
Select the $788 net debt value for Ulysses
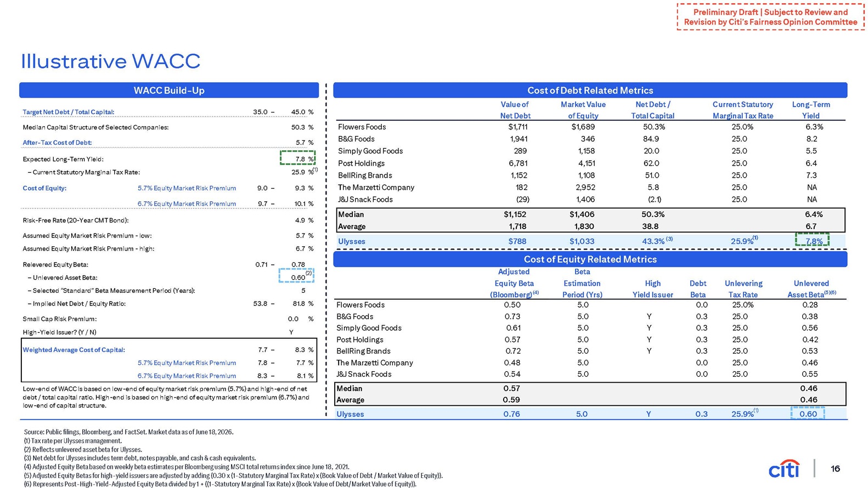click(517, 241)
